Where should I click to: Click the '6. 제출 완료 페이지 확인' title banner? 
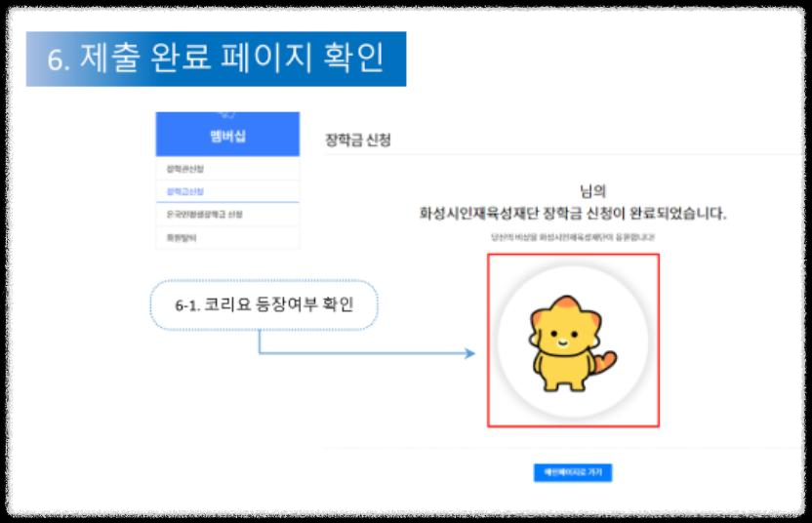[x=216, y=59]
